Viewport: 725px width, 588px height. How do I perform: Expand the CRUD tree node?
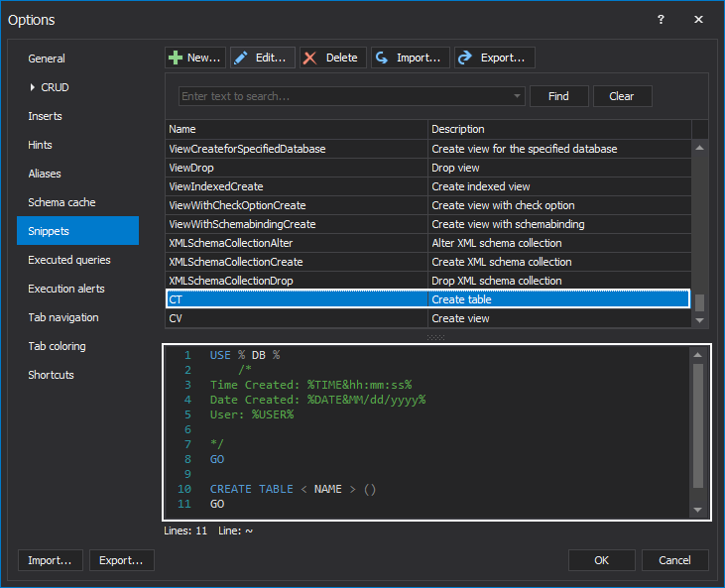click(x=33, y=87)
